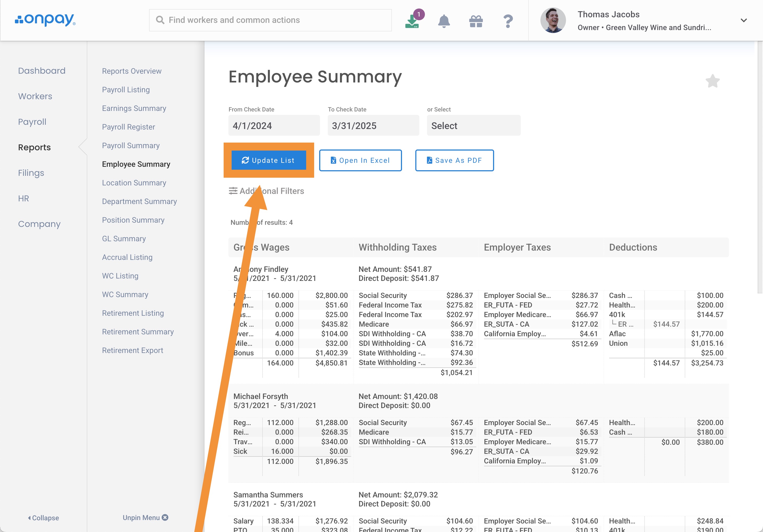
Task: Open the help question mark
Action: (508, 21)
